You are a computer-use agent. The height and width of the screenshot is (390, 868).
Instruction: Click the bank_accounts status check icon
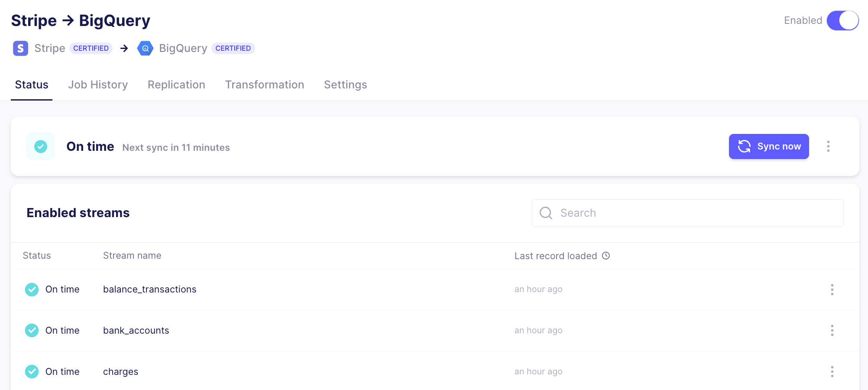pos(32,331)
